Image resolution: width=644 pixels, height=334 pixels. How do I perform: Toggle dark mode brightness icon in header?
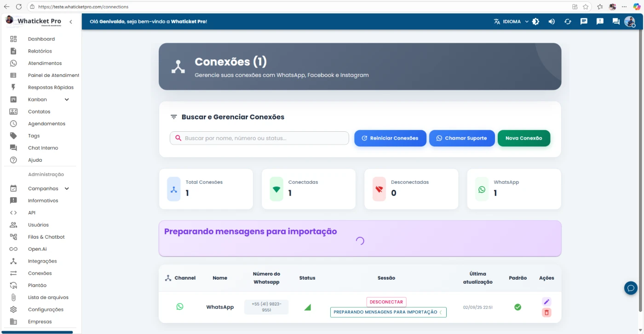pos(535,22)
